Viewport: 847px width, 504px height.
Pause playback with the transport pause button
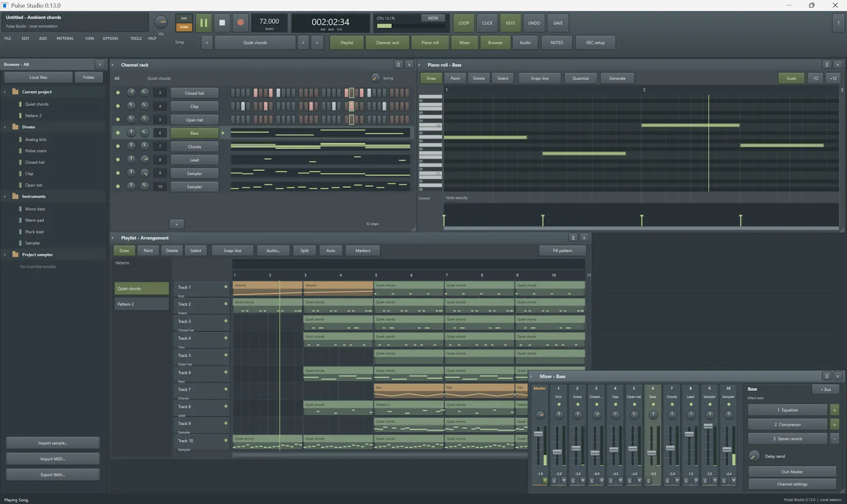[x=203, y=23]
